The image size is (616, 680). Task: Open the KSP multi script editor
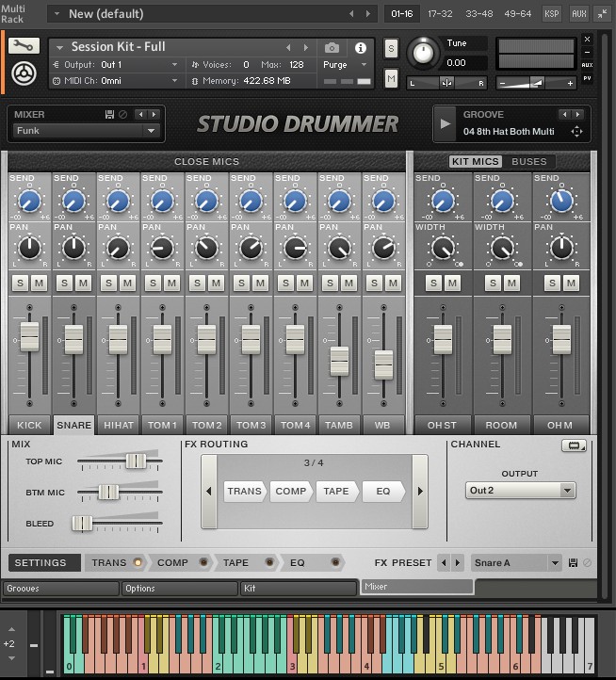(x=551, y=14)
